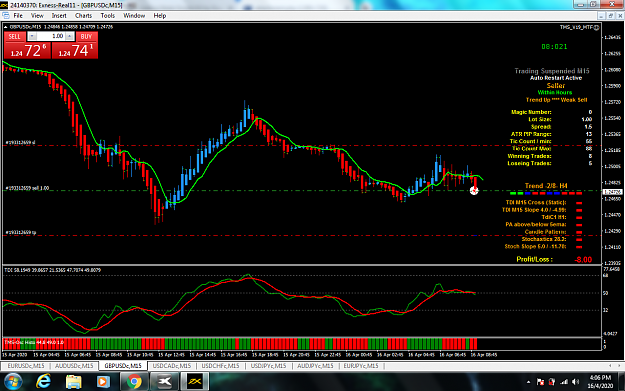Viewport: 625px width, 391px height.
Task: Click the 1.24 74 buy price tile
Action: [75, 50]
